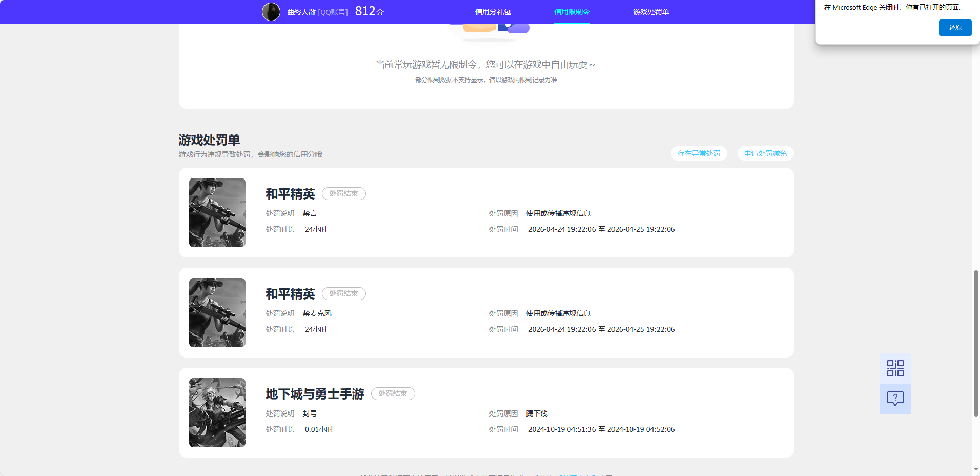Open thumbnail of 地下城与勇士手游 penalty card
Image resolution: width=980 pixels, height=476 pixels.
pos(217,412)
